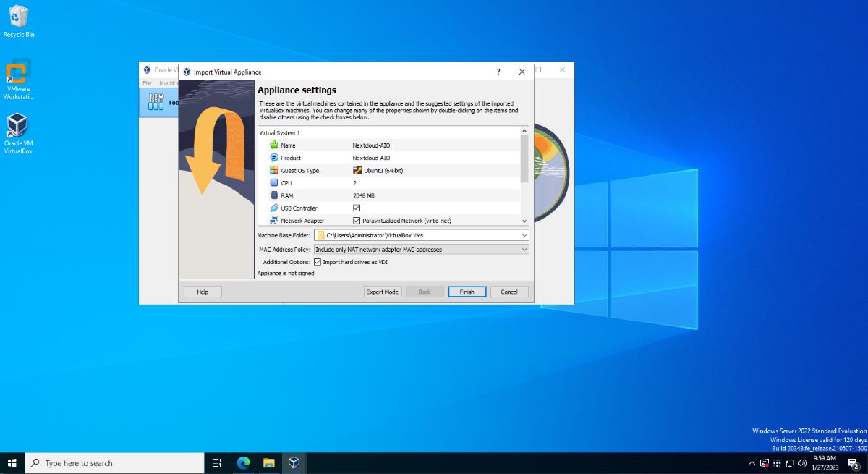Open the File menu in VirtualBox
Image resolution: width=868 pixels, height=474 pixels.
point(147,83)
